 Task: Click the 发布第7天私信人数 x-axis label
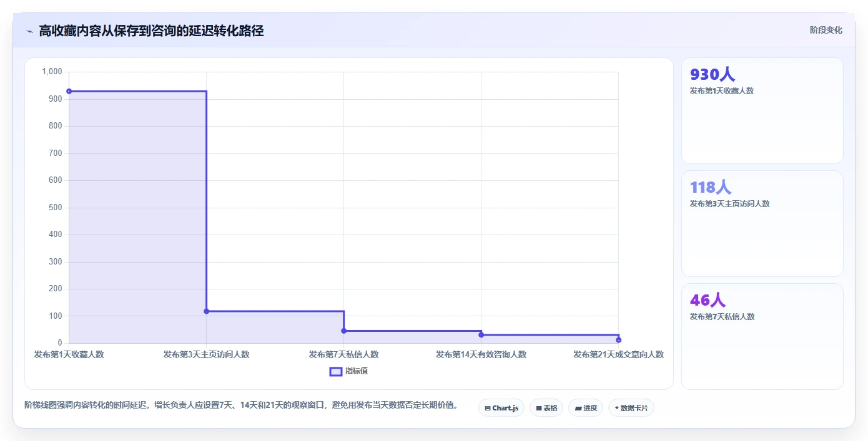(343, 354)
